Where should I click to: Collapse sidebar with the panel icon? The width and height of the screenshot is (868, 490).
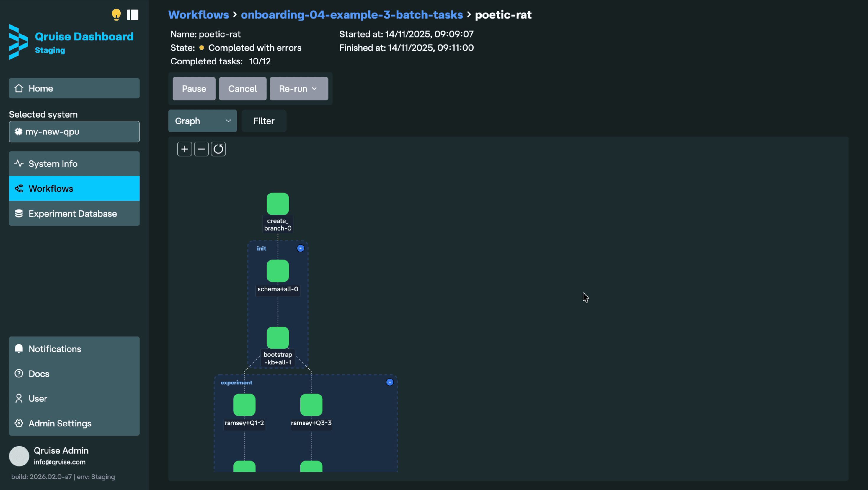133,14
